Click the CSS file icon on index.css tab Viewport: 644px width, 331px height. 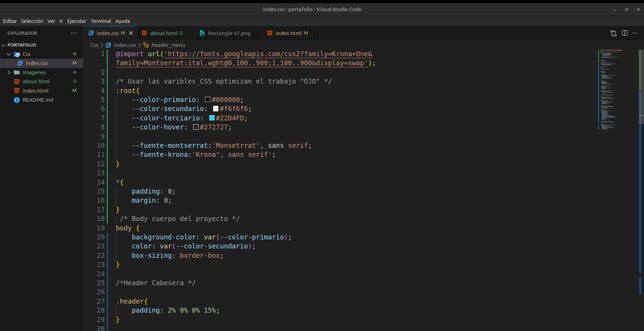[91, 33]
